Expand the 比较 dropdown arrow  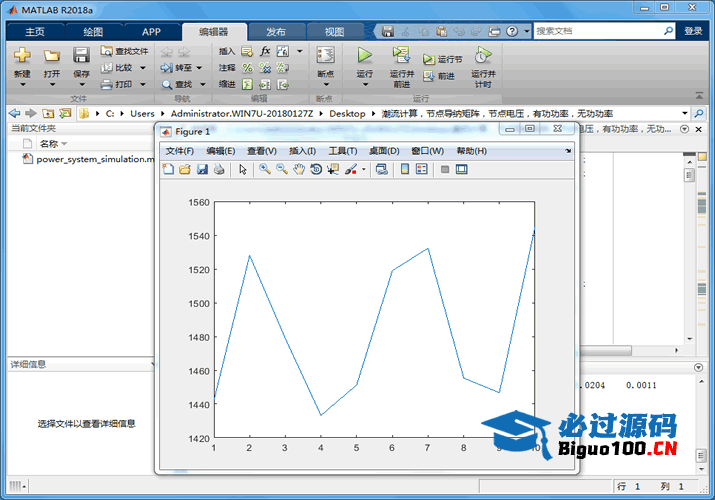(143, 68)
